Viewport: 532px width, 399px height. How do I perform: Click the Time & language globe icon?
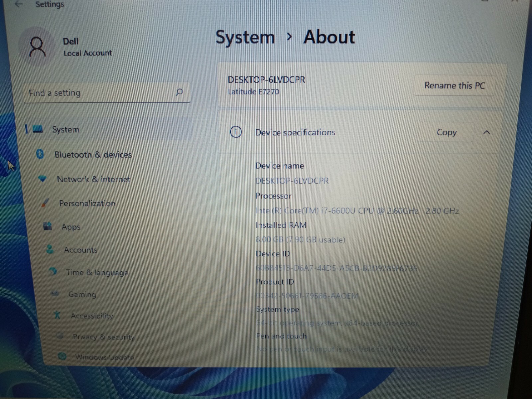click(x=53, y=272)
